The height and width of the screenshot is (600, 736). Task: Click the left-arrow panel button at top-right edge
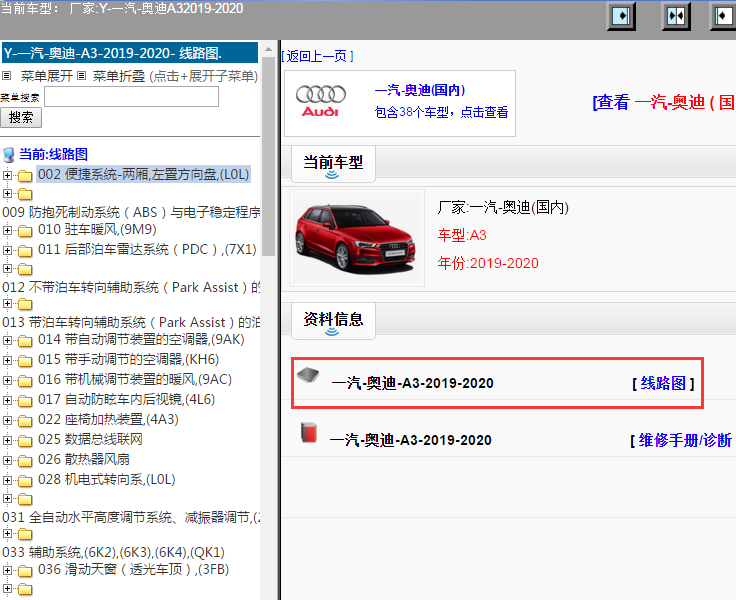click(723, 16)
